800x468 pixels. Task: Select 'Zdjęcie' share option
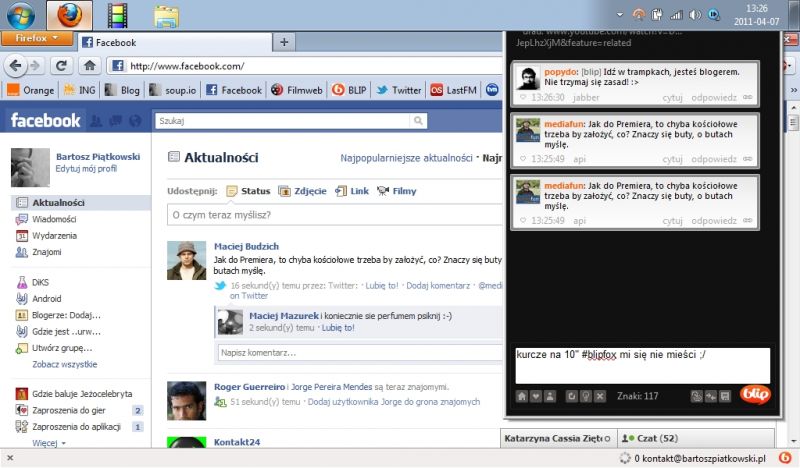point(303,191)
